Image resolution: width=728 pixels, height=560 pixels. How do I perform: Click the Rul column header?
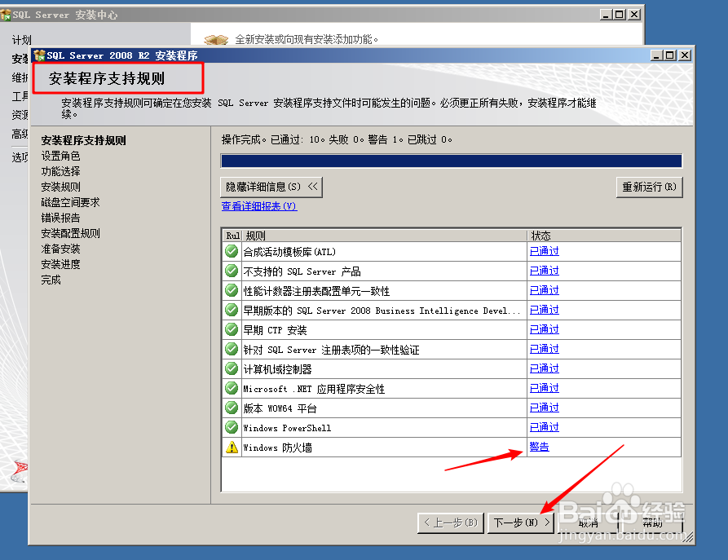pyautogui.click(x=232, y=236)
